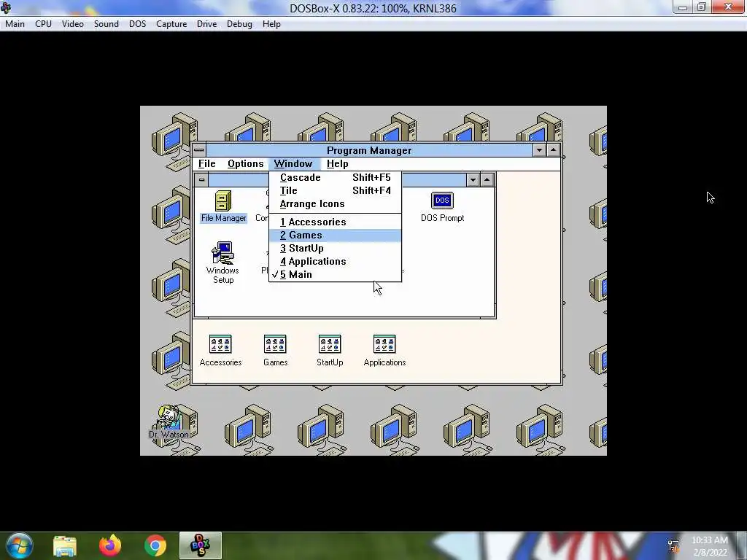Open the DOSBox-X DOS menu
The height and width of the screenshot is (560, 747).
138,24
